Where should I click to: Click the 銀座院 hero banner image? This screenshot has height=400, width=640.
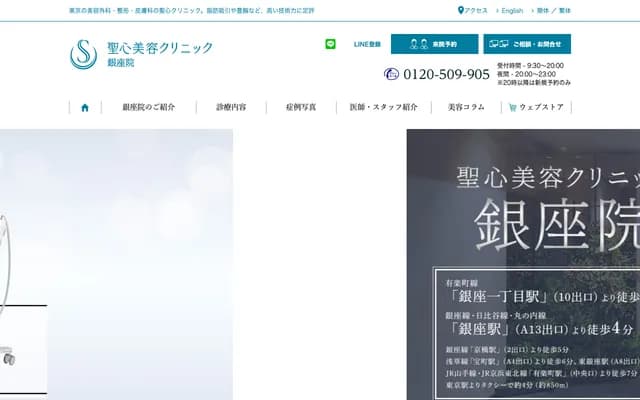click(x=523, y=264)
